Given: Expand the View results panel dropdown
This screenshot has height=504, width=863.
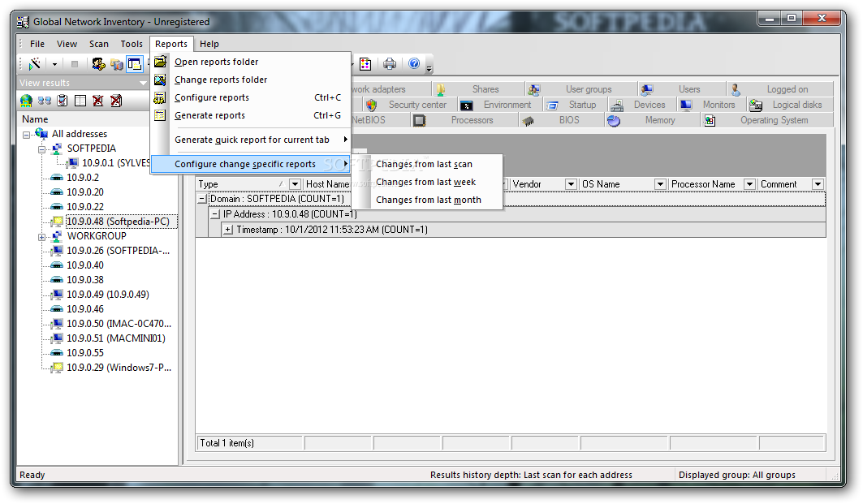Looking at the screenshot, I should tap(143, 83).
